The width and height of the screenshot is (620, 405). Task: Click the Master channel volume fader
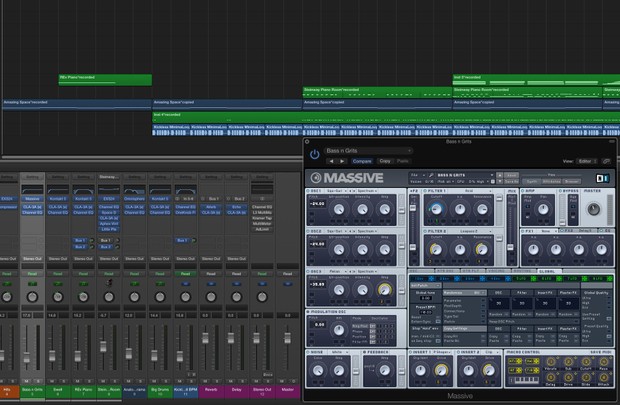[x=287, y=338]
